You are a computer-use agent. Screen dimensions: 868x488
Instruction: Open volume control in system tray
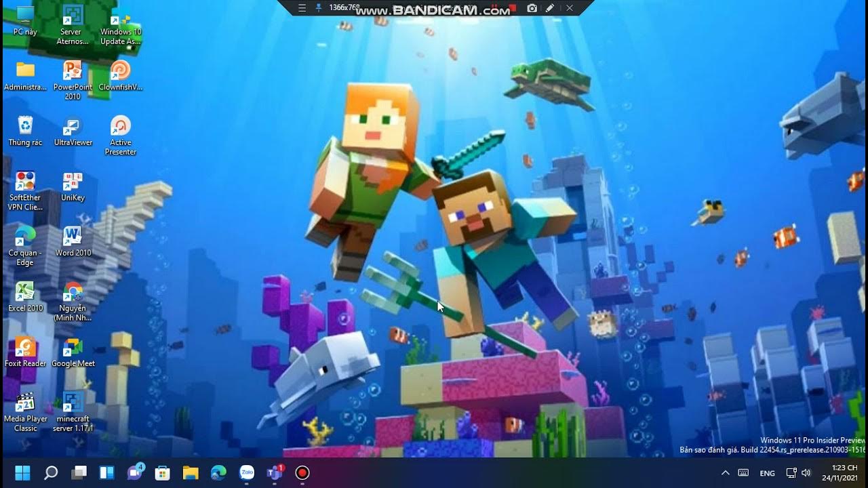coord(806,473)
